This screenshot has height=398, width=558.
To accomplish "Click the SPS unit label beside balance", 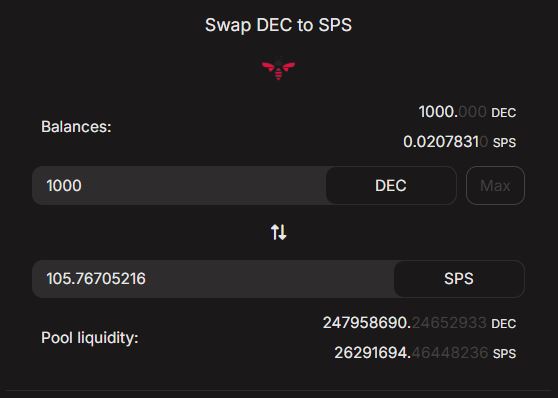I will coord(504,143).
